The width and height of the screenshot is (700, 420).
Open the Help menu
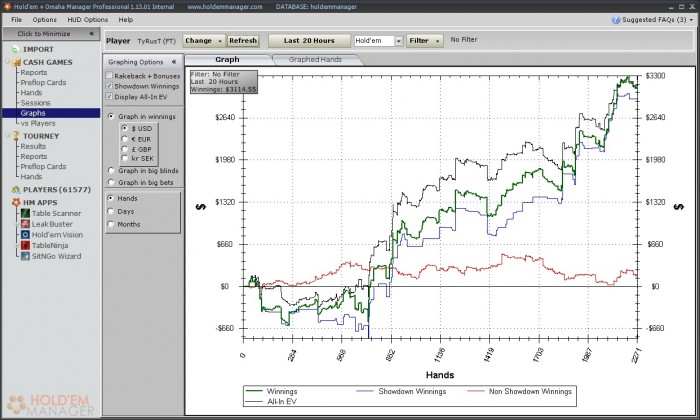[x=126, y=20]
